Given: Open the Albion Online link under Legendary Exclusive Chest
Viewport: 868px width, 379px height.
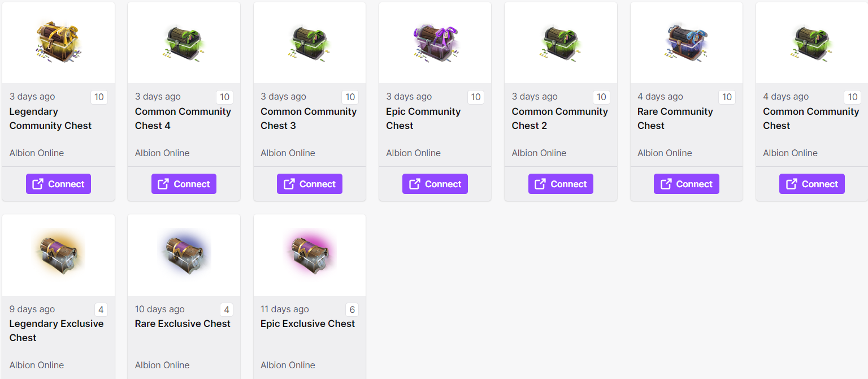Looking at the screenshot, I should point(36,365).
